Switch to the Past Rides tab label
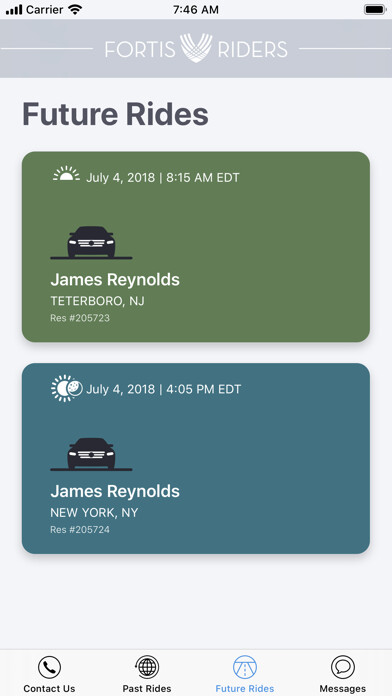 [147, 689]
